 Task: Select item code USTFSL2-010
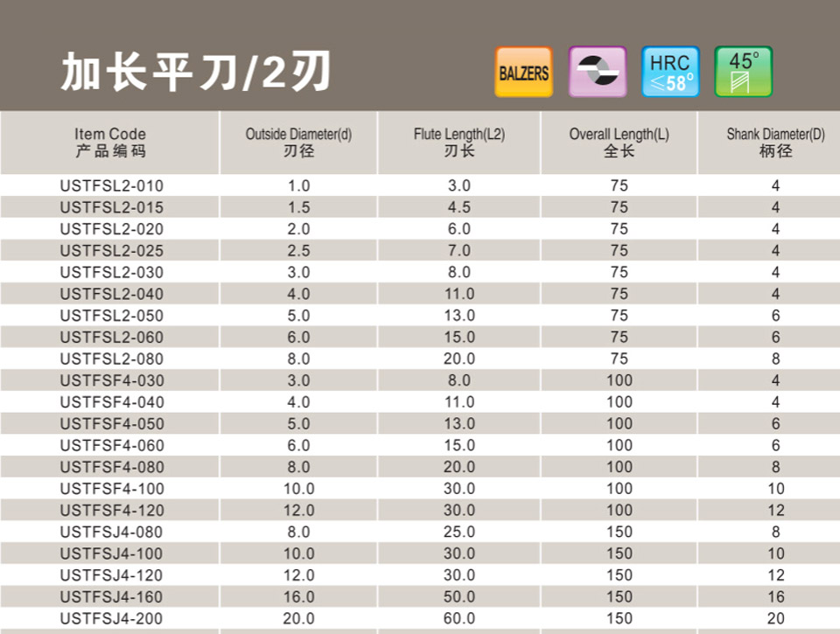click(111, 185)
